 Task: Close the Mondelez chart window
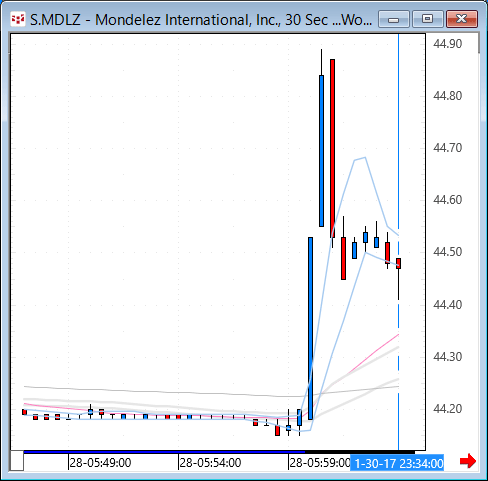[462, 19]
